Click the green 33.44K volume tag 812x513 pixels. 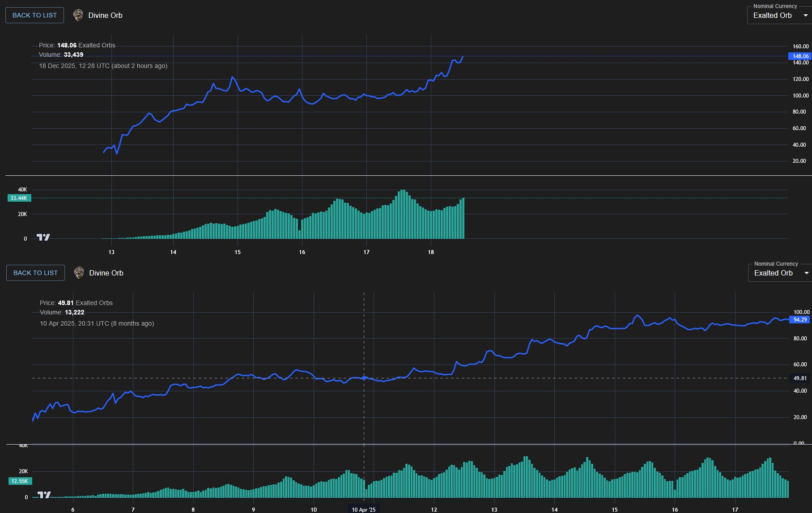(x=19, y=198)
